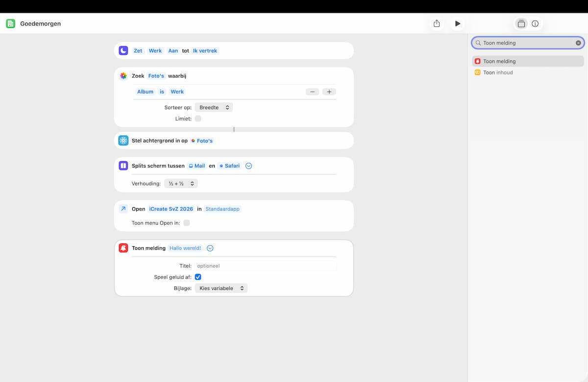Click the Photos icon in the Zoek action
588x382 pixels.
pos(123,76)
